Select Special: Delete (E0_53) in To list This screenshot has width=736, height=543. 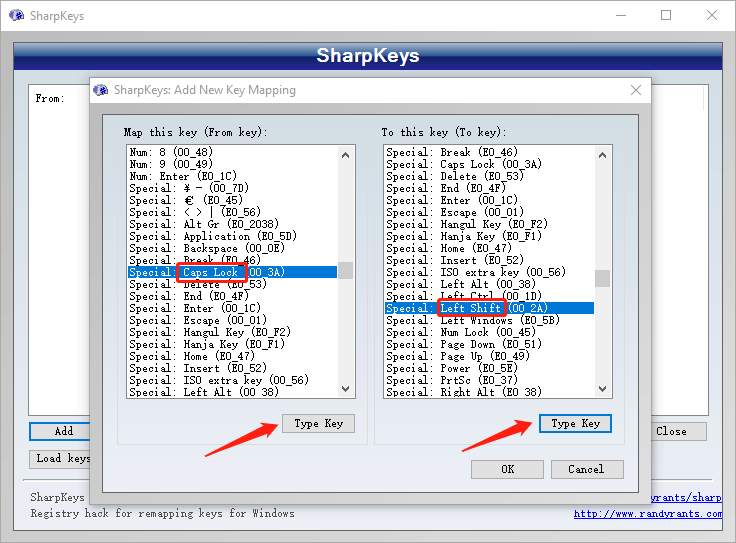490,176
